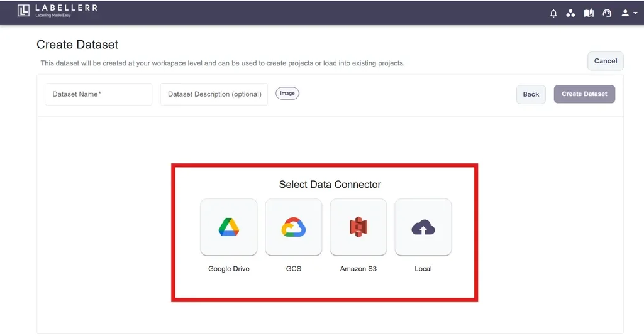Click the Google Drive label
The height and width of the screenshot is (336, 644).
229,269
